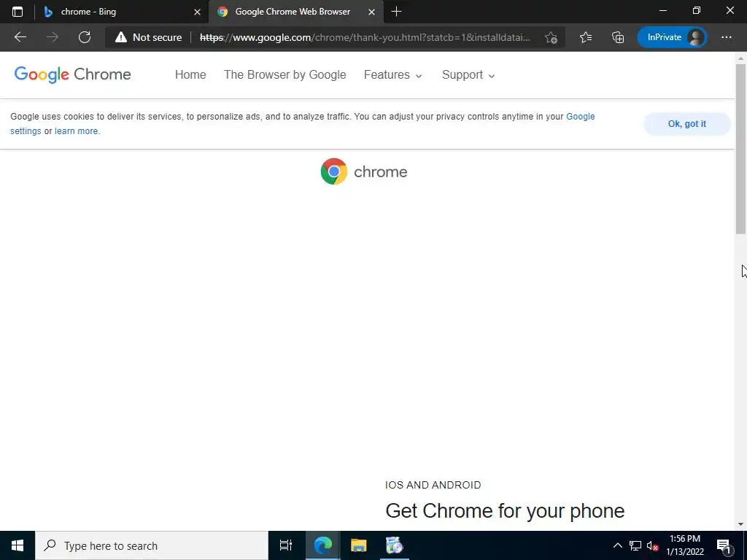The height and width of the screenshot is (560, 747).
Task: Go back to the previous page
Action: [x=20, y=37]
